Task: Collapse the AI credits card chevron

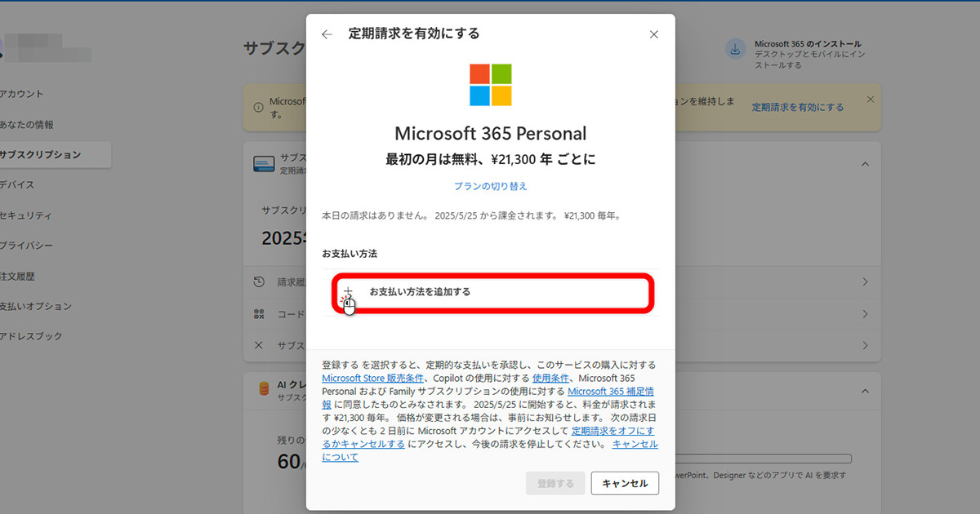Action: (x=865, y=390)
